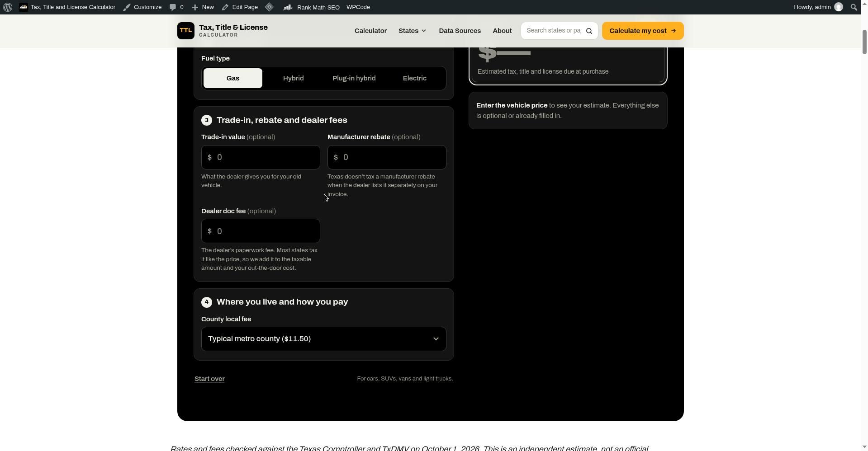Click the Rank Math SEO icon
This screenshot has width=868, height=451.
(x=288, y=7)
